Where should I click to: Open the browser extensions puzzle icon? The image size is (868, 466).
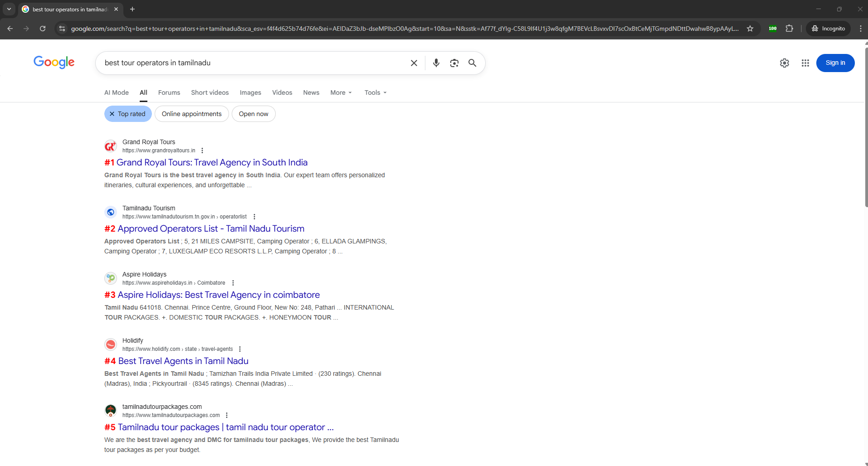789,29
